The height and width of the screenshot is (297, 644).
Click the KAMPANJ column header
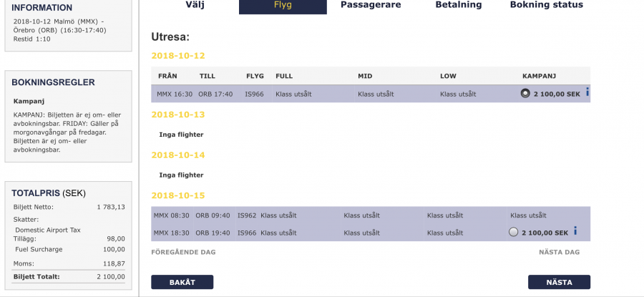[540, 75]
